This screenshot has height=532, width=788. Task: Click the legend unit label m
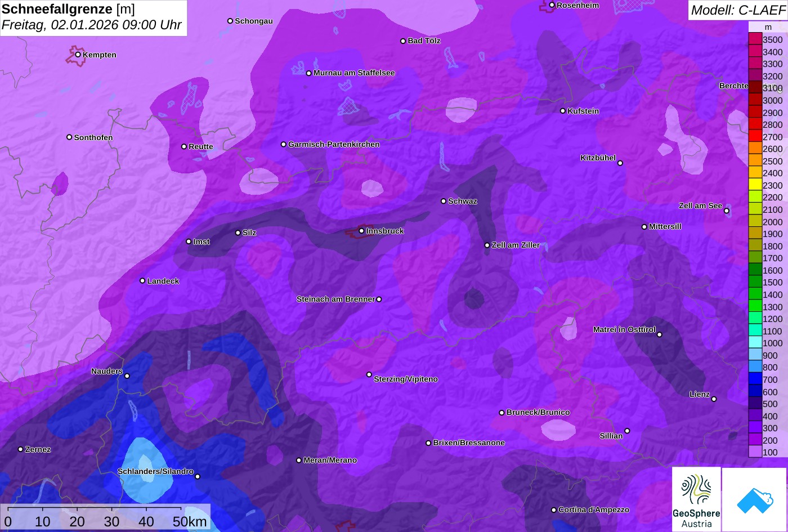click(x=768, y=27)
